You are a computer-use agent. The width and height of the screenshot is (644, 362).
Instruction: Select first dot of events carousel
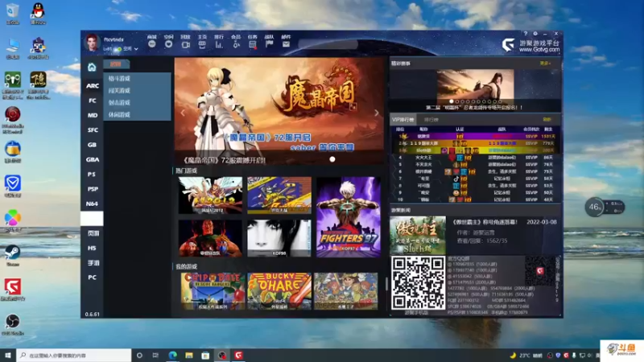(x=452, y=101)
